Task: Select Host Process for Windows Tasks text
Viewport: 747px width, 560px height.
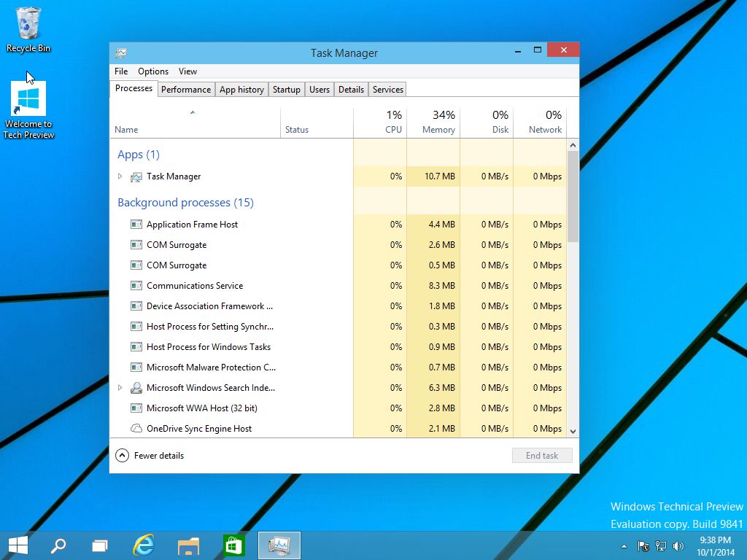Action: 209,347
